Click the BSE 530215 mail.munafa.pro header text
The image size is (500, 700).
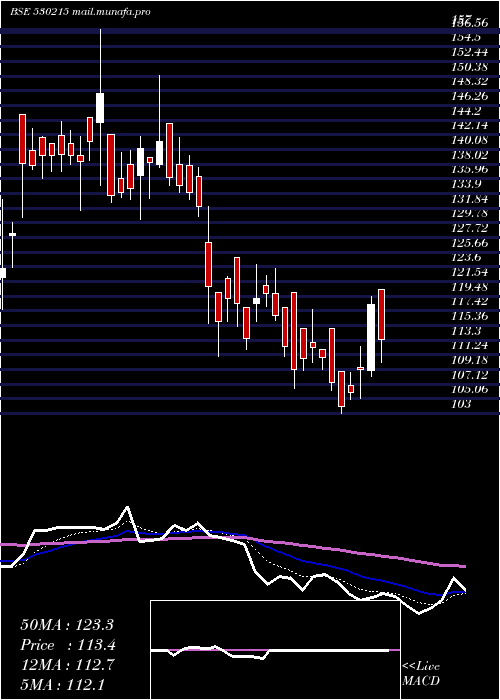[80, 12]
